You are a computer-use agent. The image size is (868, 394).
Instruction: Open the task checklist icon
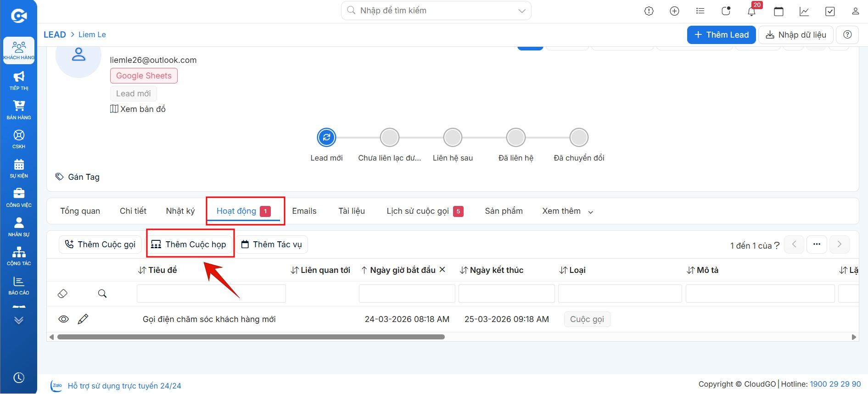[830, 11]
